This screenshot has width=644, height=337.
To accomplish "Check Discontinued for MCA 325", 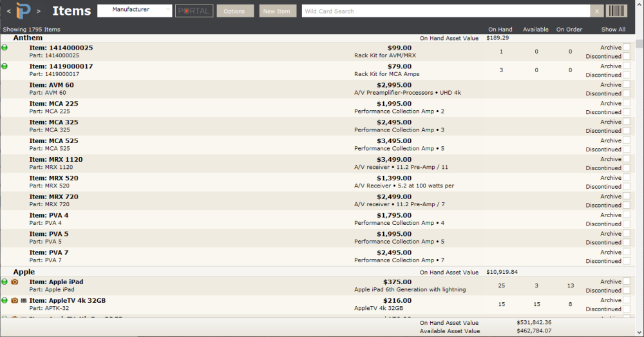I will [x=627, y=131].
